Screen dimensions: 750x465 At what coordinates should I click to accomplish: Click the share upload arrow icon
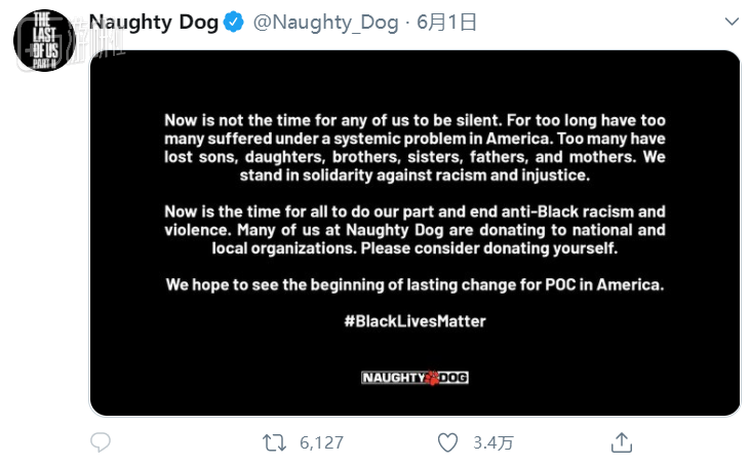click(621, 442)
